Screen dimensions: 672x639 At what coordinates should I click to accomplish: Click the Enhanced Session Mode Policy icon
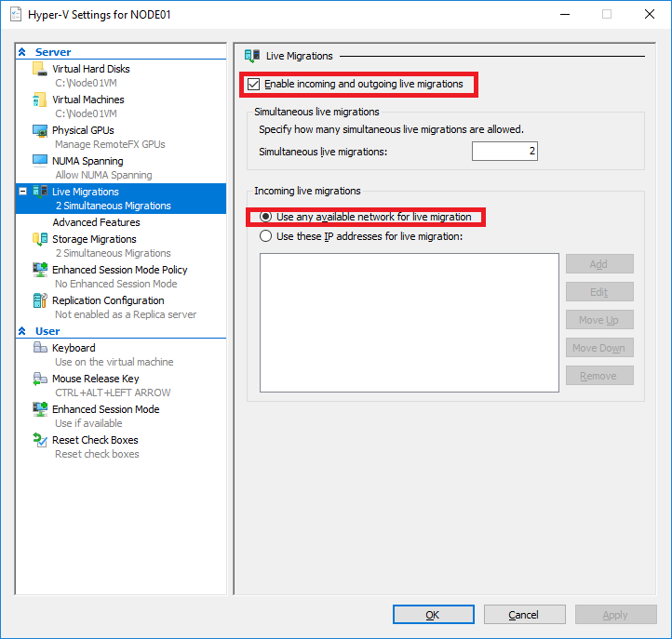click(40, 270)
